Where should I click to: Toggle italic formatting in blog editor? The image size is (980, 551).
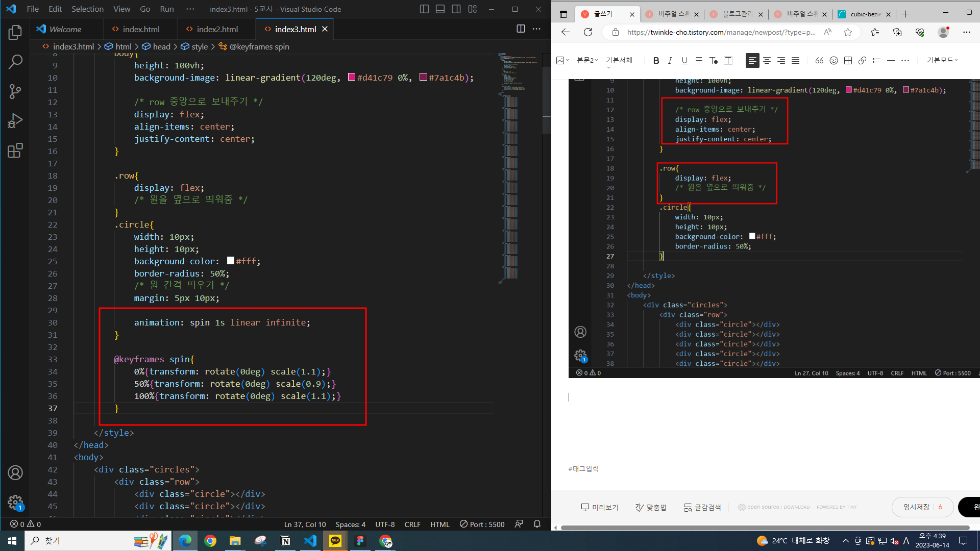[670, 61]
